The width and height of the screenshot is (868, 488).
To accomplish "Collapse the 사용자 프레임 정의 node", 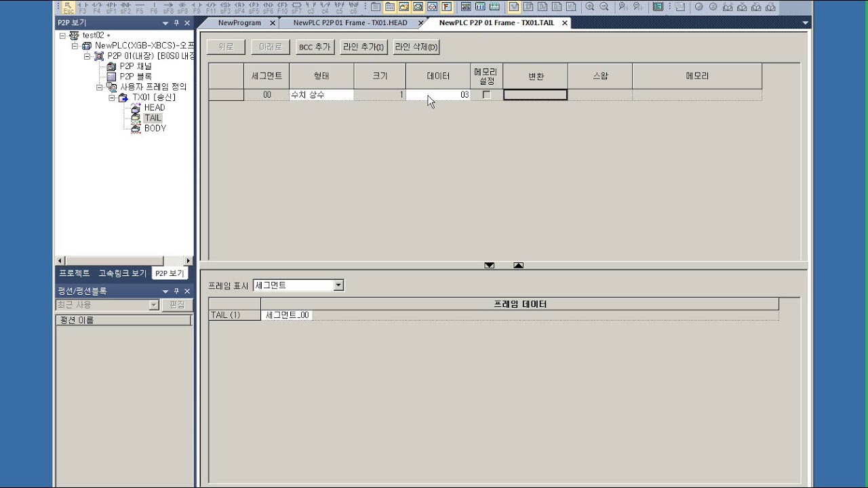I will tap(99, 87).
